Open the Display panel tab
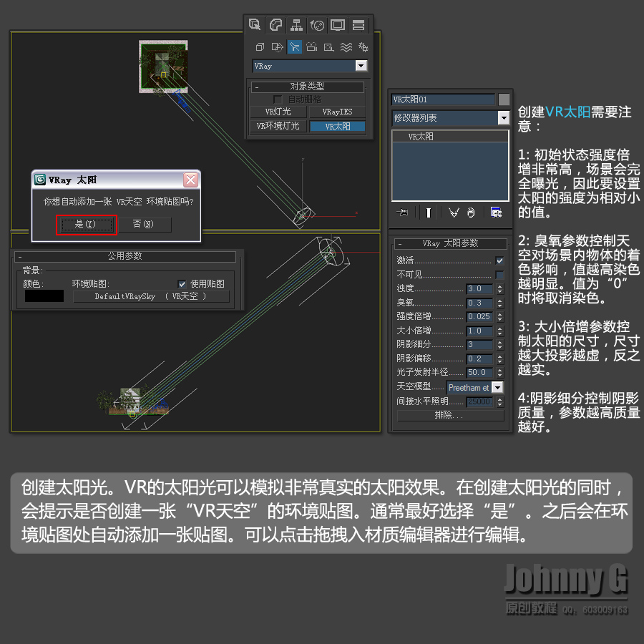Screen dimensions: 644x644 pos(338,24)
